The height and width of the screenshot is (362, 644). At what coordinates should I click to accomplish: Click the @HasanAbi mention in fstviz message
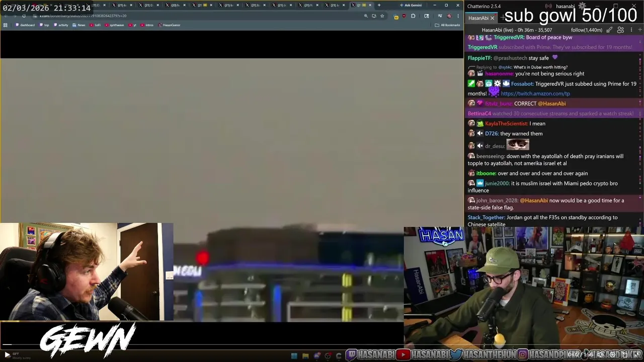coord(552,104)
